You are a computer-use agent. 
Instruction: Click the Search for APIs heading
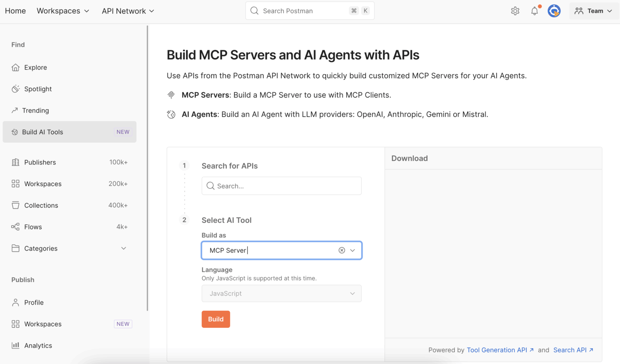pos(230,166)
